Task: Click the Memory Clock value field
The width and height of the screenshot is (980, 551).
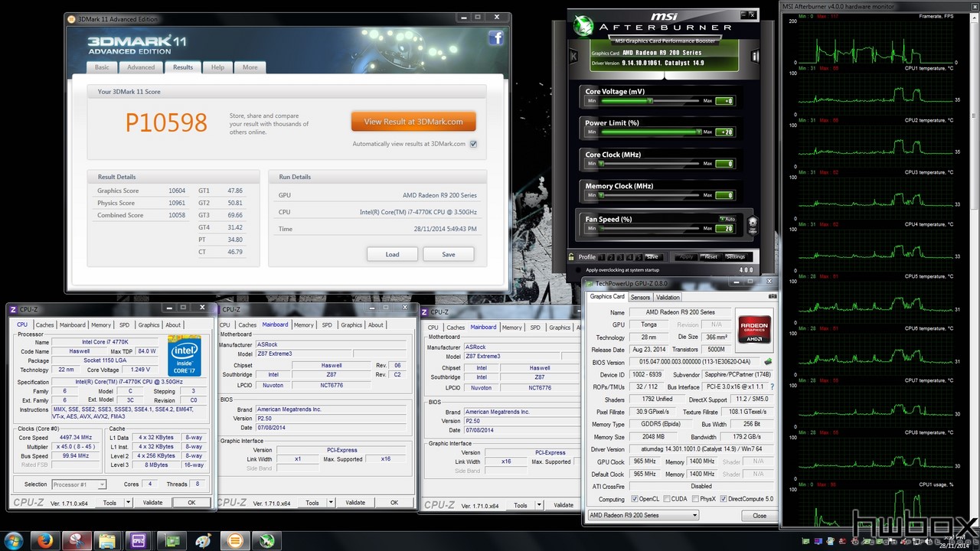Action: point(724,195)
